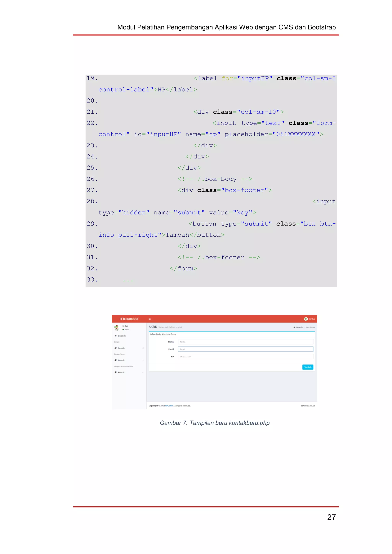Click the sidebar Si Oyo mascot picture
Viewport: 392px width, 554px height.
(x=117, y=328)
